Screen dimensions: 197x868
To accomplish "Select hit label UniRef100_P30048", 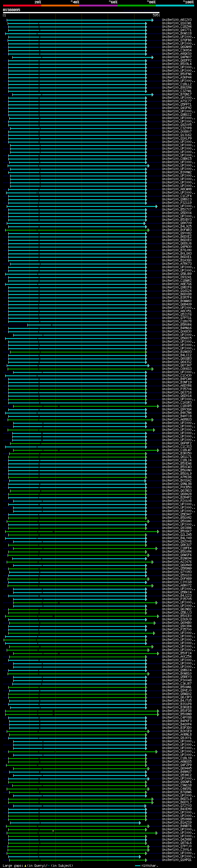I will coord(177,680).
